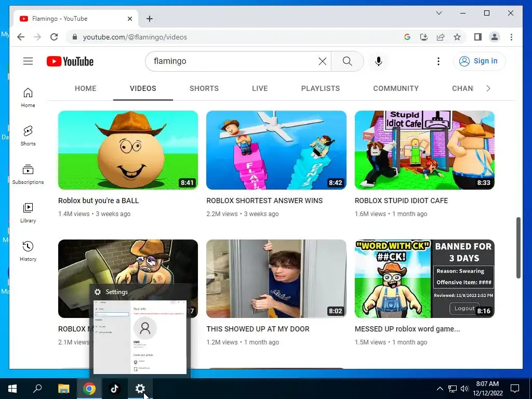Bookmark this page with the star
The height and width of the screenshot is (399, 532).
coord(457,37)
